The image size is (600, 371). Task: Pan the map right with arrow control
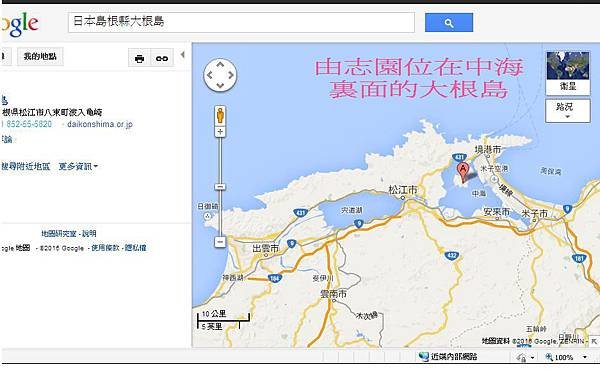point(231,75)
